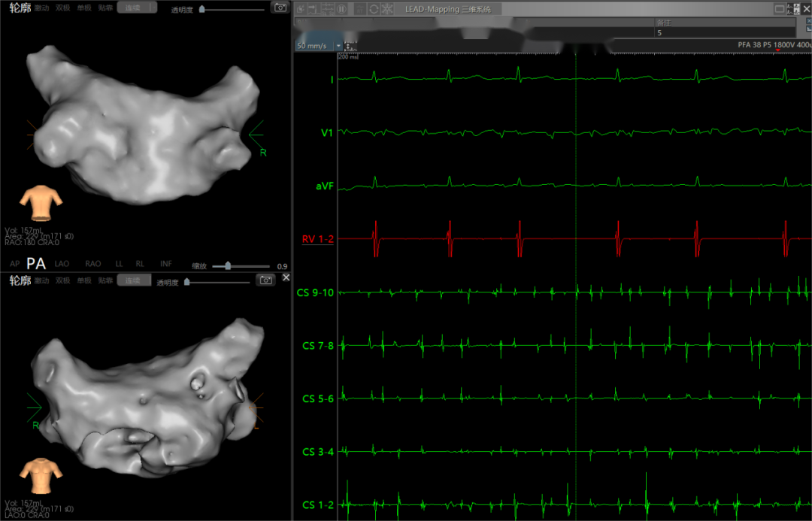Viewport: 812px width, 521px height.
Task: Click the waveform layout icon near the title-bar close button
Action: click(793, 9)
